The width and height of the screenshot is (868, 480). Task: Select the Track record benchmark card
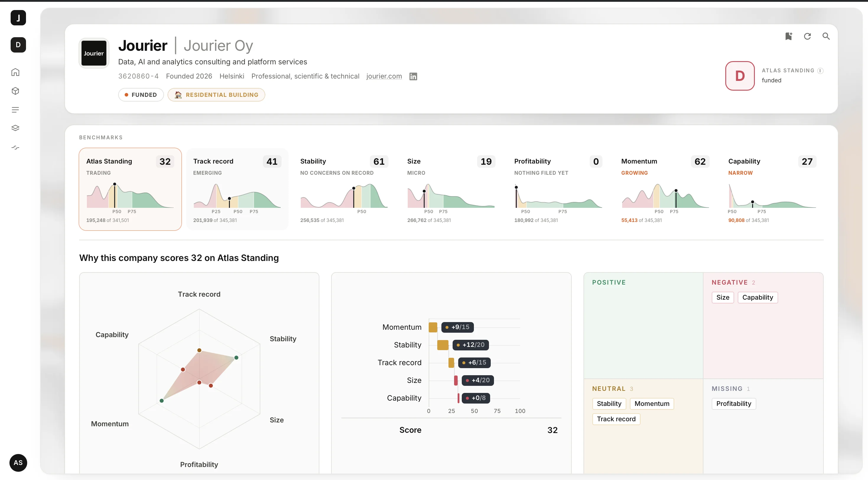coord(237,189)
